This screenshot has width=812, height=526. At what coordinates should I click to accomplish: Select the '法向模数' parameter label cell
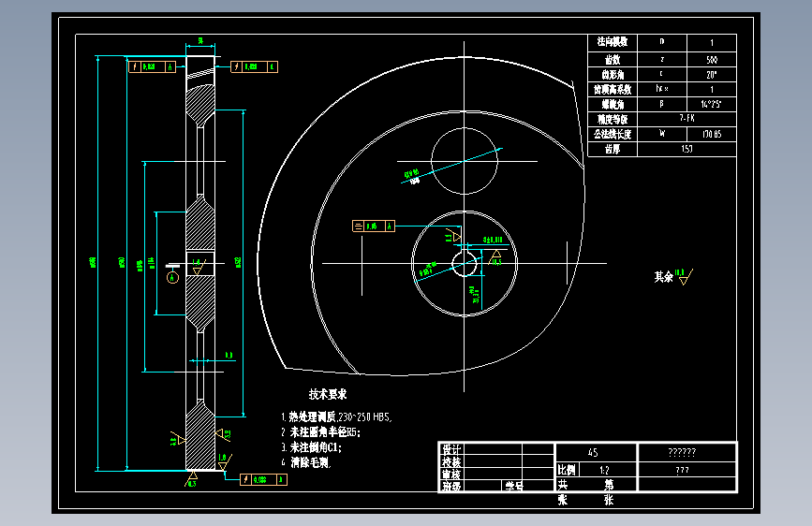613,42
